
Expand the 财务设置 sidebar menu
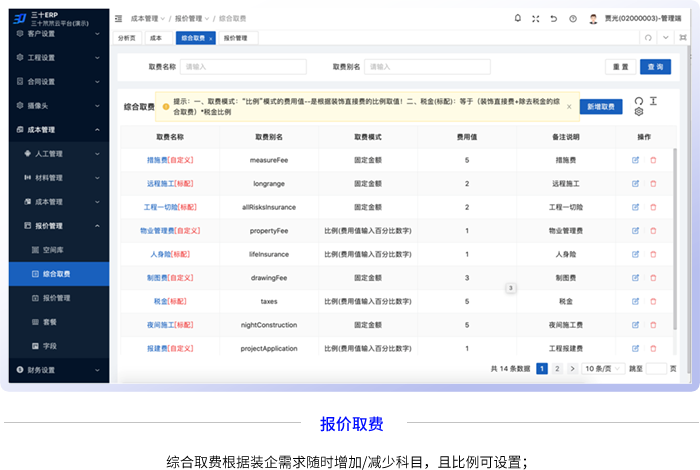tap(55, 370)
